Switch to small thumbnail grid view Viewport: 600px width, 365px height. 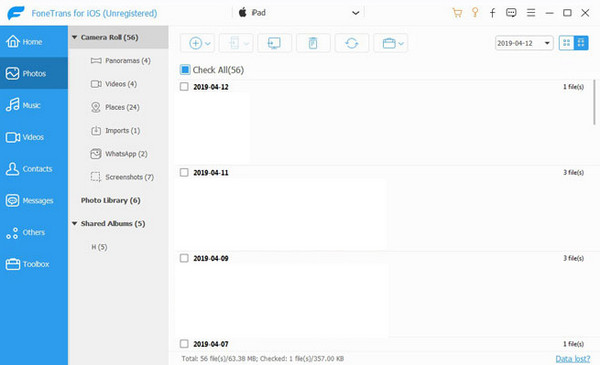(566, 43)
